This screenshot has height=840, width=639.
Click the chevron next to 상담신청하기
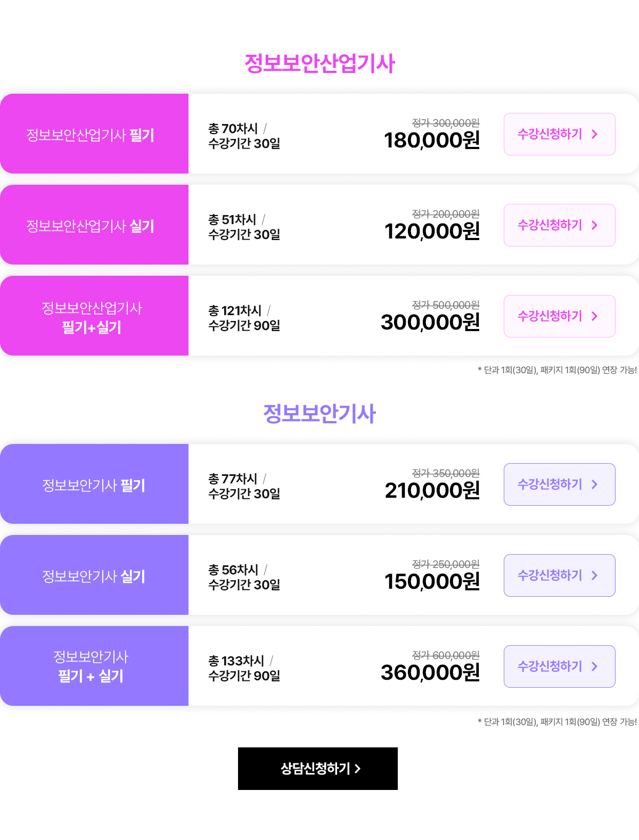pos(358,769)
